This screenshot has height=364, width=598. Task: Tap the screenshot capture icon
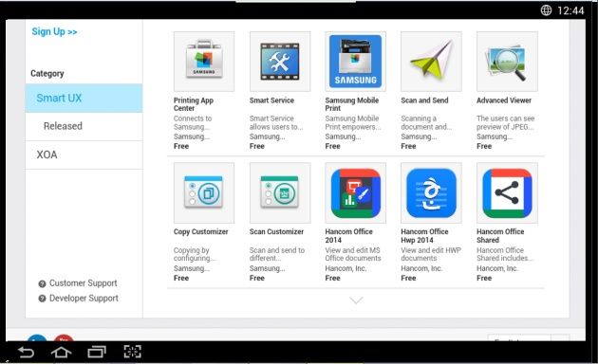[132, 352]
